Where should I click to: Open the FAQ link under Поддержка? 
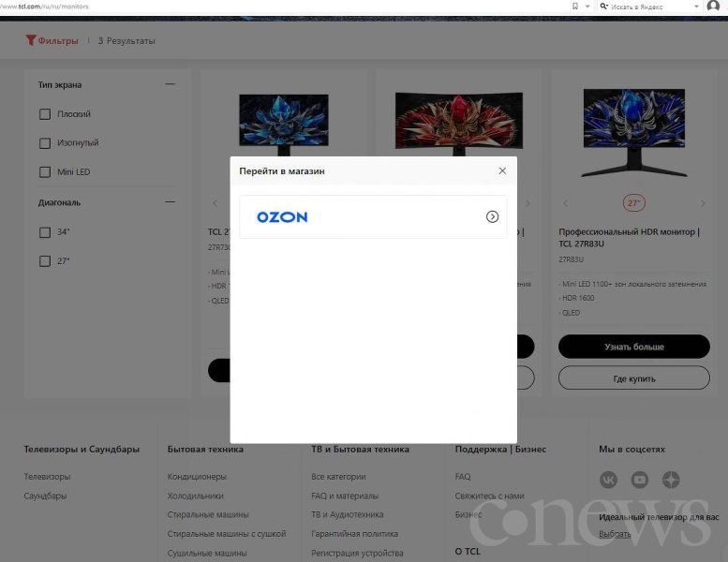(x=463, y=477)
